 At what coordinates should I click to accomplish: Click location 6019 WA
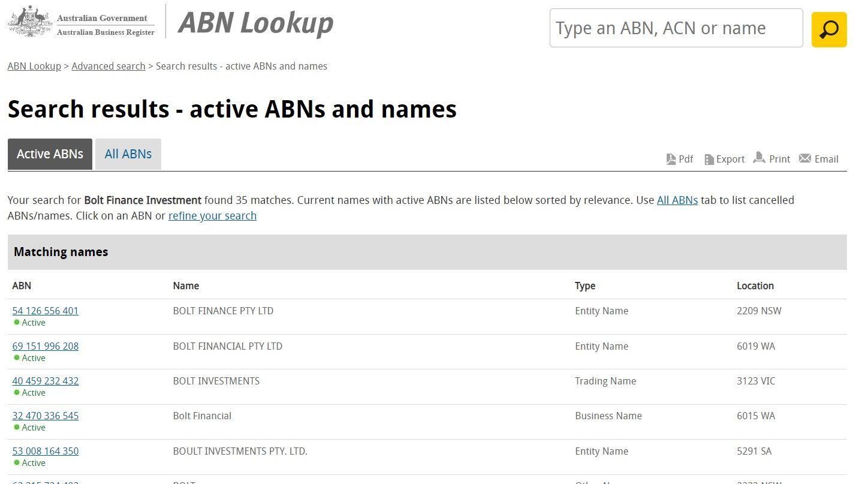coord(756,346)
